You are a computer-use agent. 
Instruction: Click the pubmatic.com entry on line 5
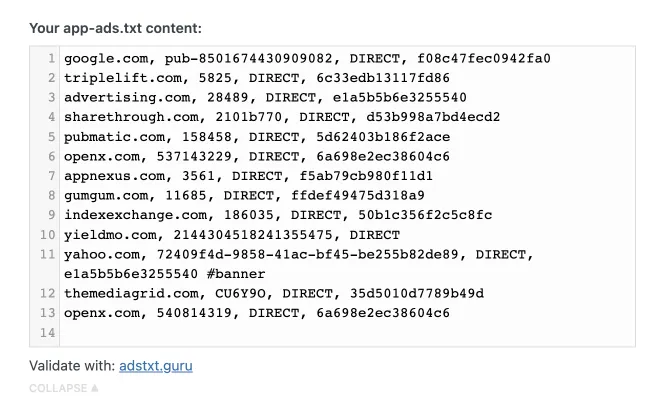coord(257,137)
